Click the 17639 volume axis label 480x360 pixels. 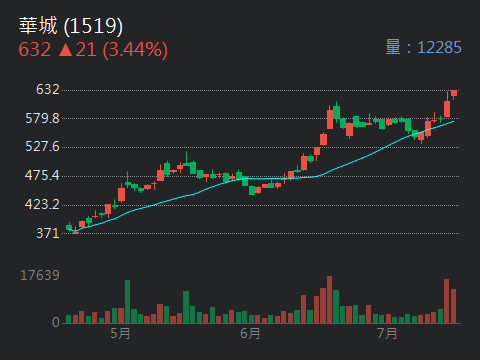pos(40,275)
